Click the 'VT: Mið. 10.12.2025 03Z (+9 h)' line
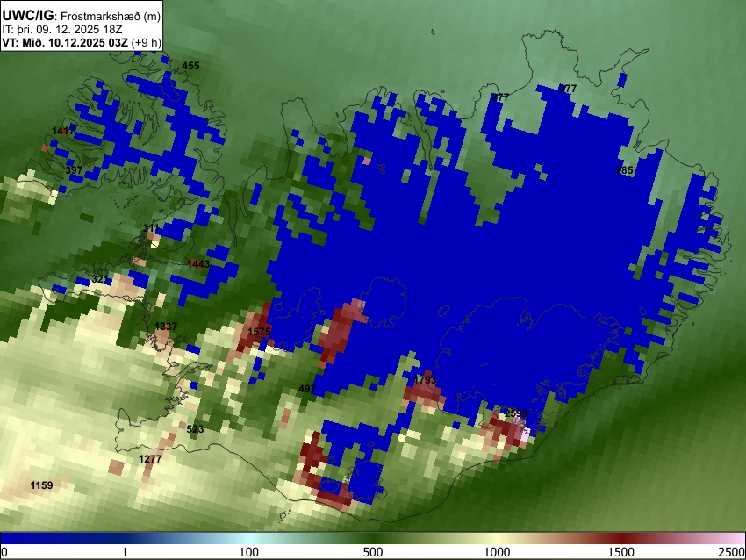746x560 pixels. click(82, 42)
